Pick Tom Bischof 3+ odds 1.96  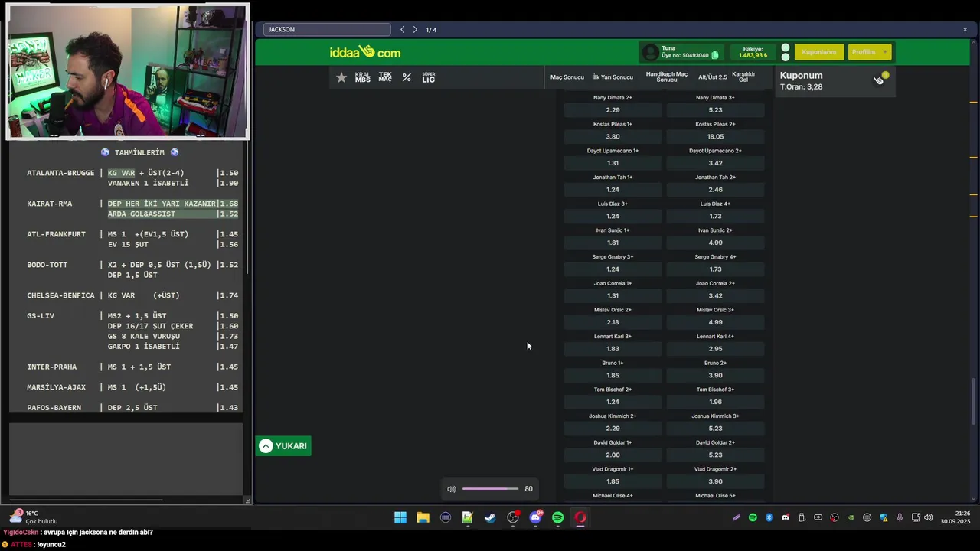coord(715,402)
